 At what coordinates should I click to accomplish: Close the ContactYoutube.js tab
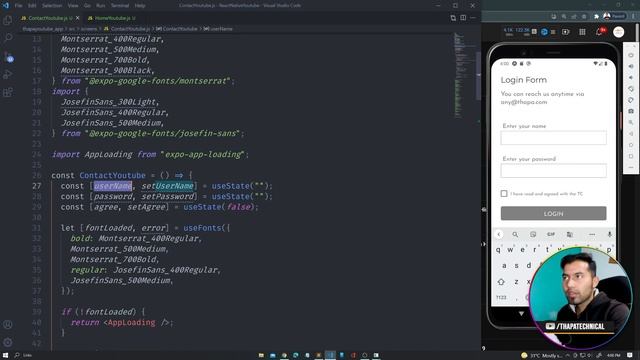(78, 18)
